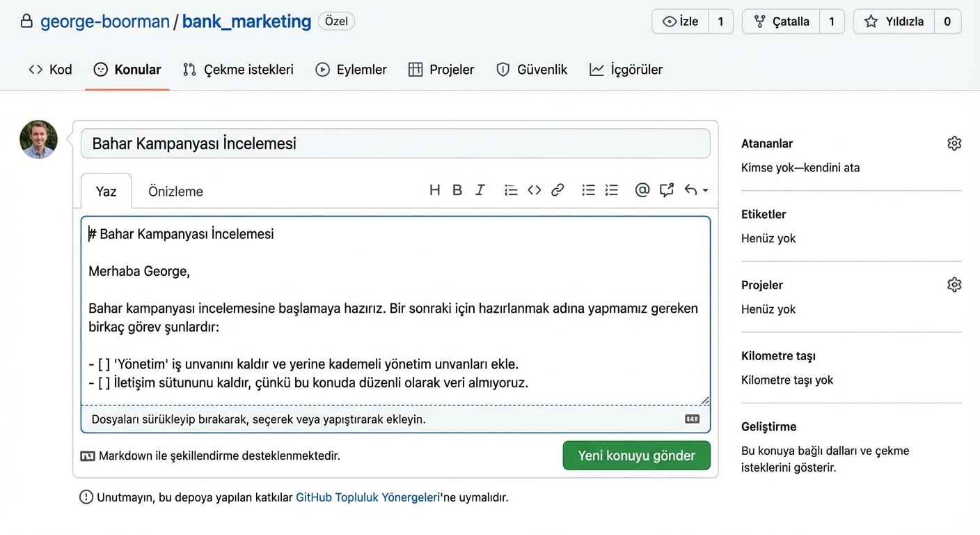Create a numbered list
The height and width of the screenshot is (535, 980).
pos(612,189)
